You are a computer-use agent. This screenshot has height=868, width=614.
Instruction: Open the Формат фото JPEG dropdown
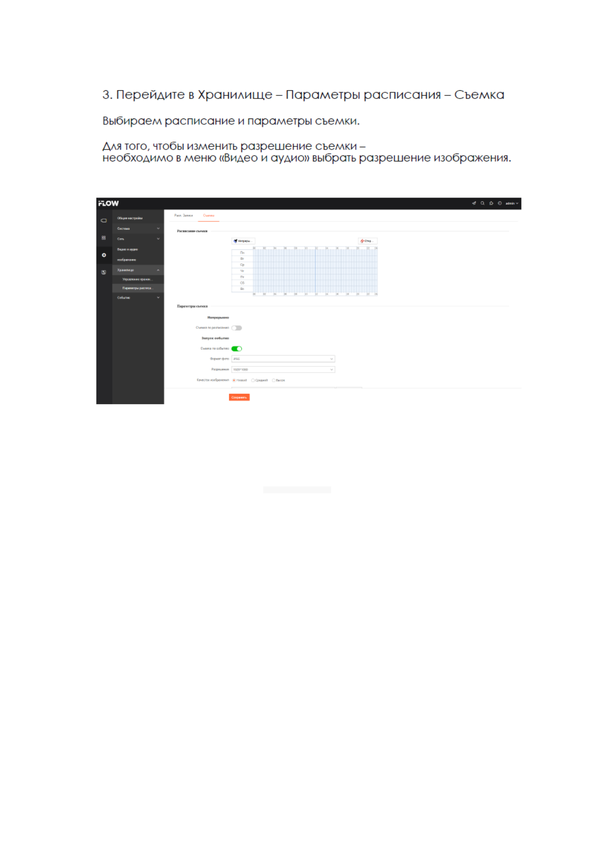coord(283,359)
